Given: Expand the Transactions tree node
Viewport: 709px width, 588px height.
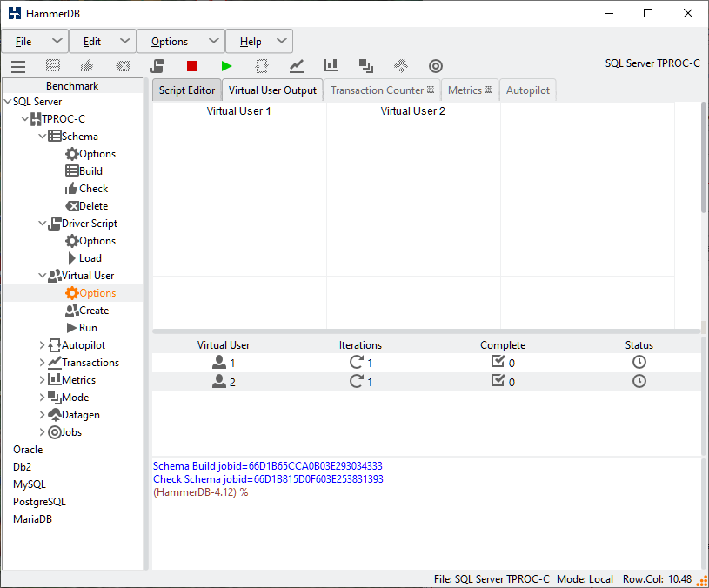Looking at the screenshot, I should (42, 363).
